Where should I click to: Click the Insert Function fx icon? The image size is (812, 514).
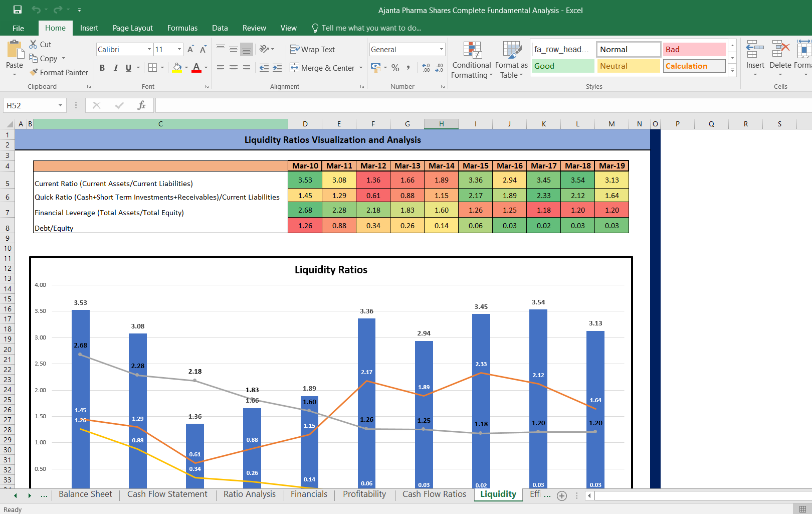[x=141, y=105]
